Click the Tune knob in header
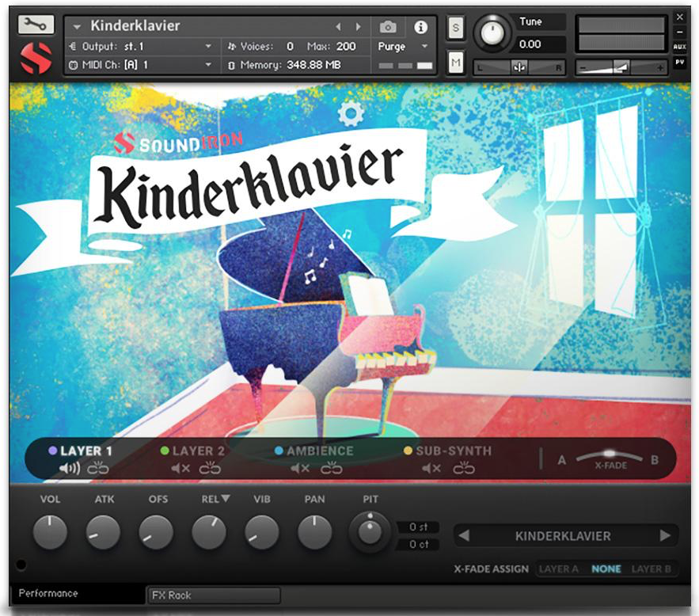Image resolution: width=699 pixels, height=616 pixels. pyautogui.click(x=492, y=32)
